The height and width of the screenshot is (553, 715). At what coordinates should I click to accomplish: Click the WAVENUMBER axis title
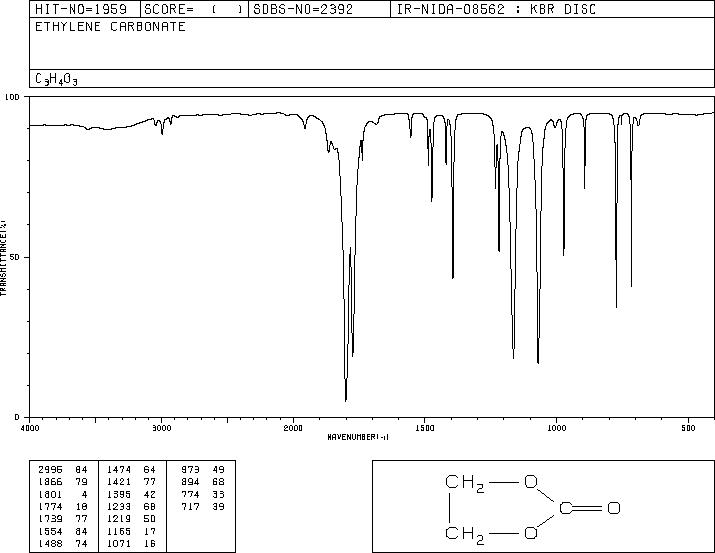click(358, 437)
